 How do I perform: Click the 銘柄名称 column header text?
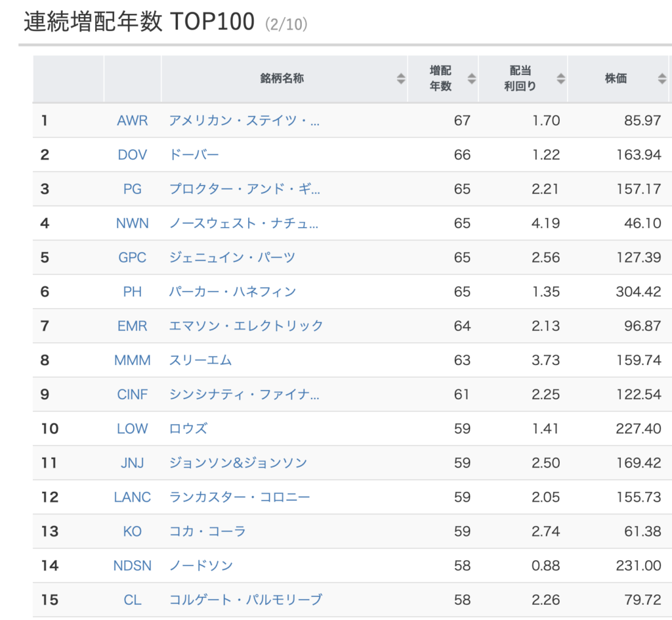[x=282, y=78]
